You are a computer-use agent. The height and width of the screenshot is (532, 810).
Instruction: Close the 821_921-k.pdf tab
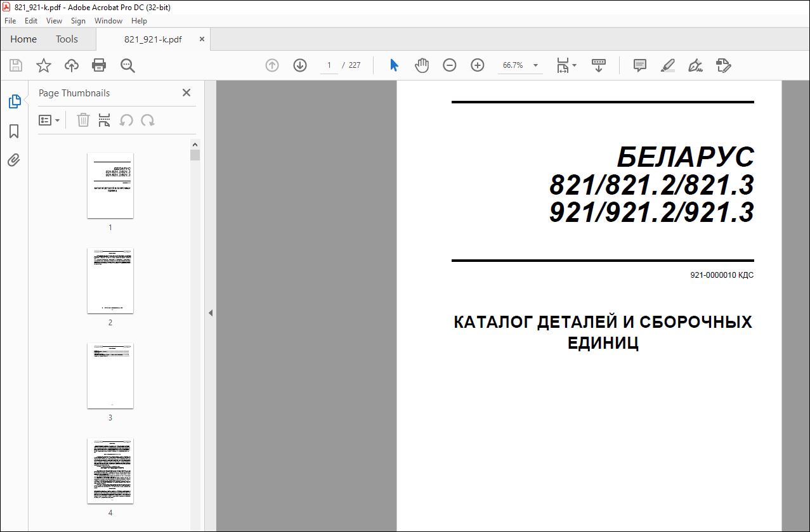click(x=202, y=39)
